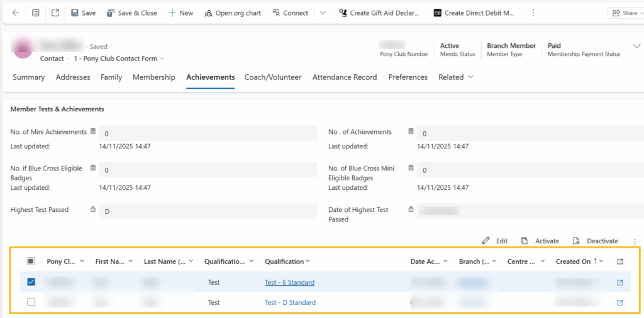Toggle the select-all rows header checkbox
The height and width of the screenshot is (318, 644).
click(x=31, y=261)
